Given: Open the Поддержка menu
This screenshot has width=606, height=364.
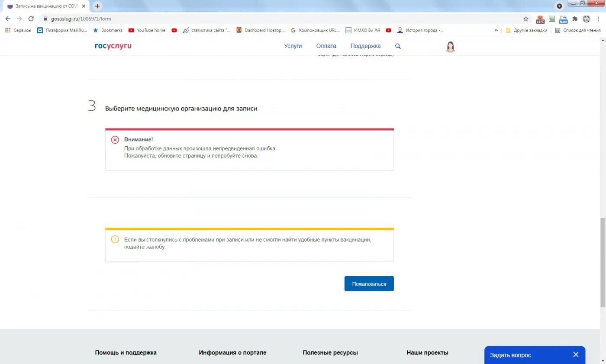Looking at the screenshot, I should [x=365, y=46].
